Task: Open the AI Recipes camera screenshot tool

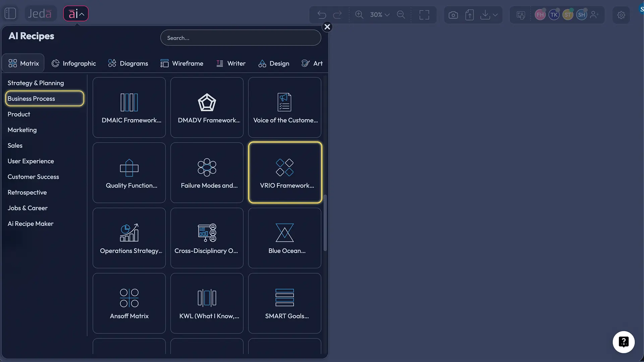Action: [453, 15]
